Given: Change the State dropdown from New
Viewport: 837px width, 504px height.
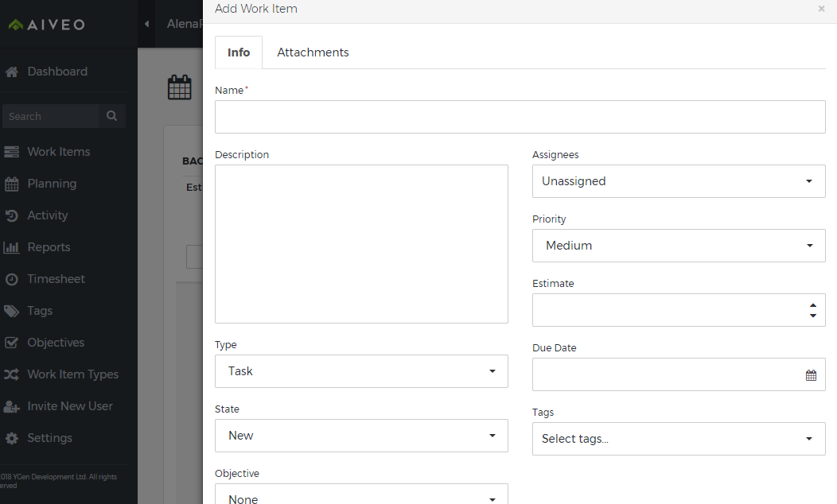Looking at the screenshot, I should pos(361,436).
